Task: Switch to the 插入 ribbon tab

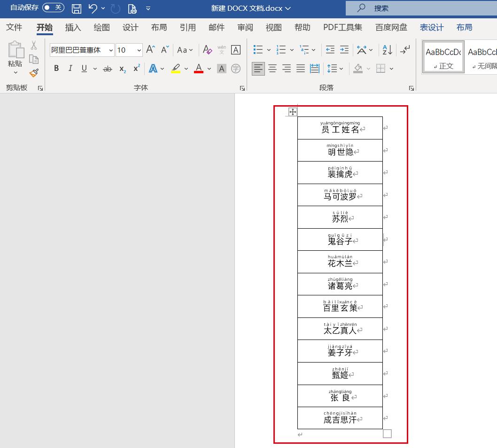Action: (x=73, y=27)
